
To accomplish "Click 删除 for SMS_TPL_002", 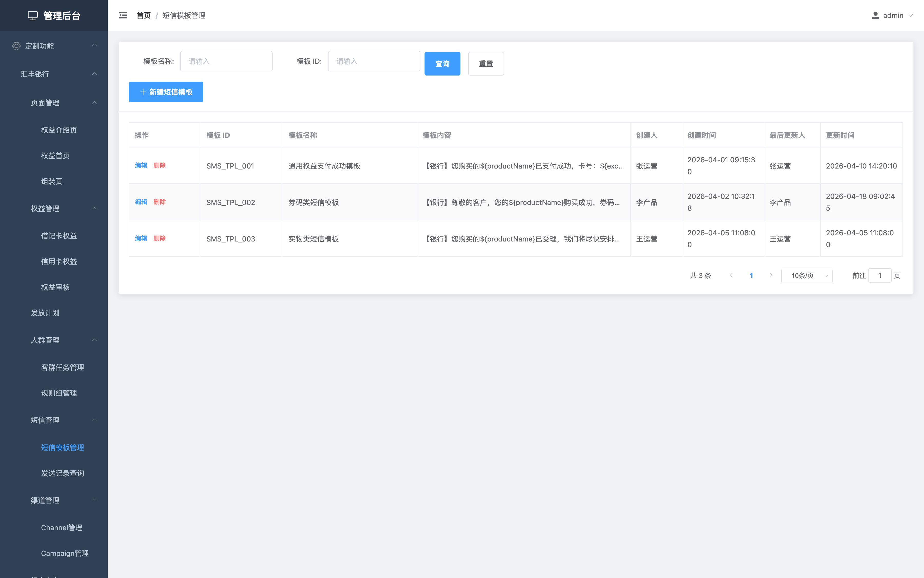I will coord(159,202).
